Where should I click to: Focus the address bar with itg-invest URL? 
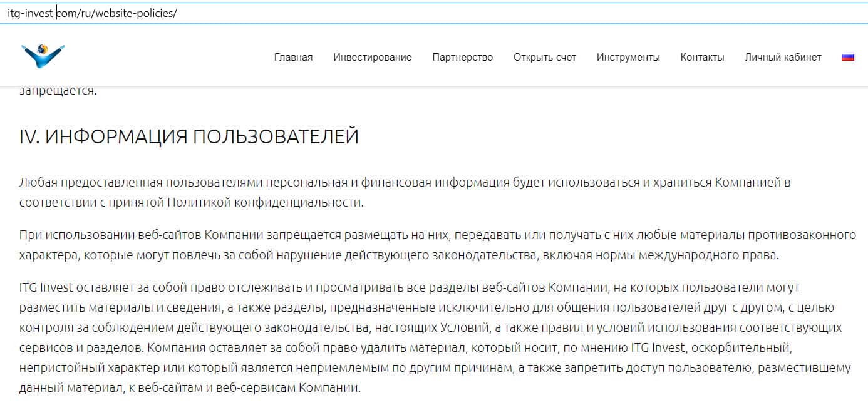pyautogui.click(x=434, y=13)
